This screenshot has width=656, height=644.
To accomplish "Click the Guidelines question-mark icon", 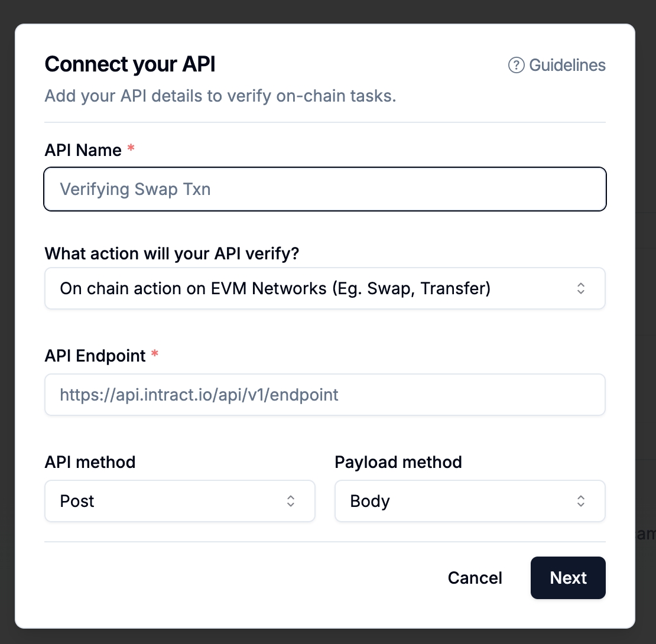I will [516, 65].
